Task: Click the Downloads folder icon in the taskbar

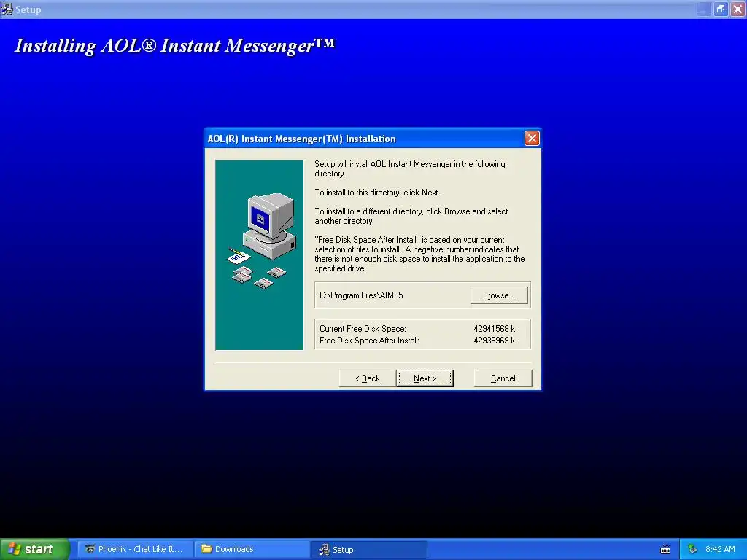Action: coord(206,549)
